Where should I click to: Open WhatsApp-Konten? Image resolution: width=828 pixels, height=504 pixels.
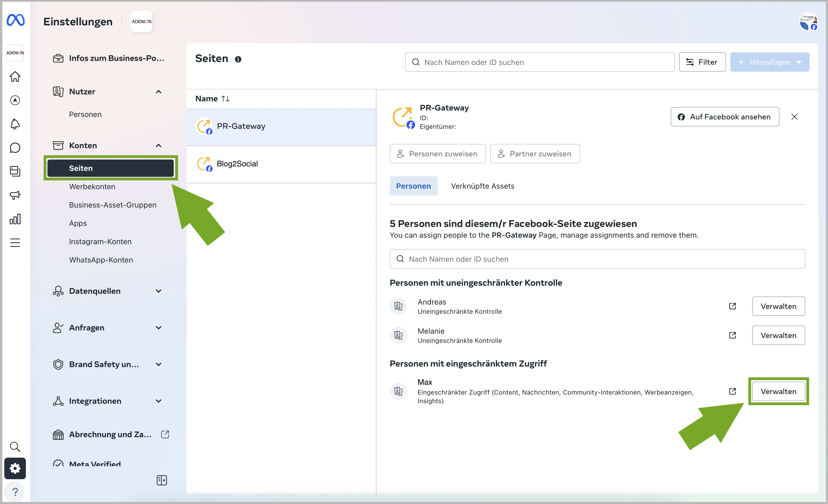click(101, 260)
